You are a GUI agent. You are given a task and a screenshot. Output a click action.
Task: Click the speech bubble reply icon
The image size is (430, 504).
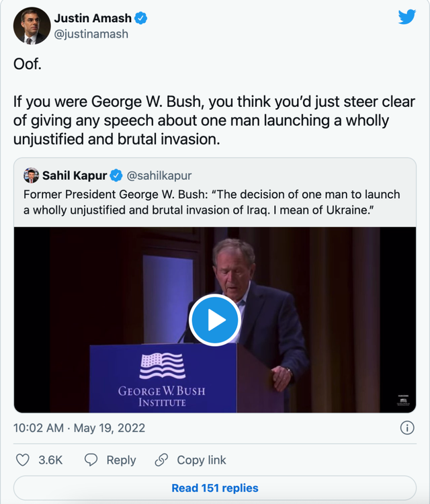tap(91, 460)
